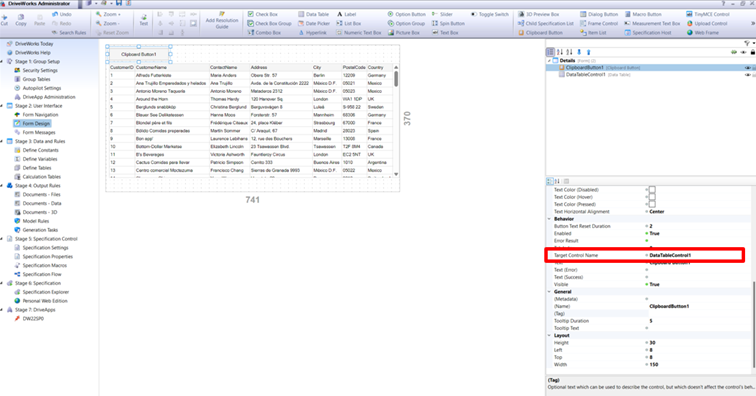Click Zoom - in the toolbar

[x=108, y=23]
